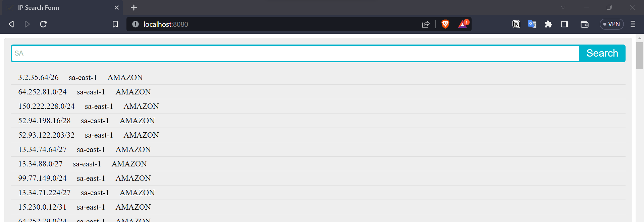Open the Google Translate extension icon
Image resolution: width=644 pixels, height=222 pixels.
pyautogui.click(x=532, y=24)
